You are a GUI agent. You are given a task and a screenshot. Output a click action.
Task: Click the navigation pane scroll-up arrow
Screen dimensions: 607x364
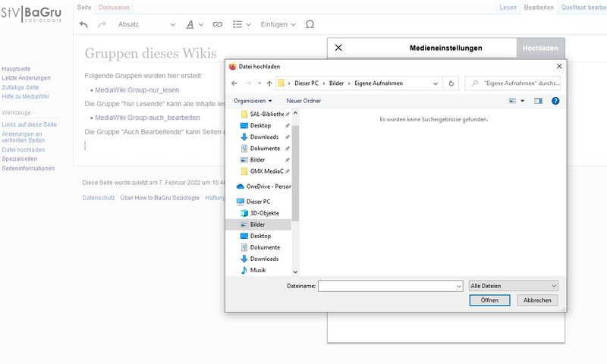295,113
